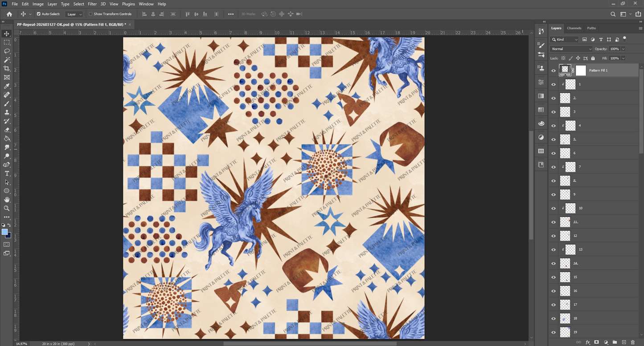Viewport: 644px width, 346px height.
Task: Open the History panel icon
Action: [x=541, y=31]
